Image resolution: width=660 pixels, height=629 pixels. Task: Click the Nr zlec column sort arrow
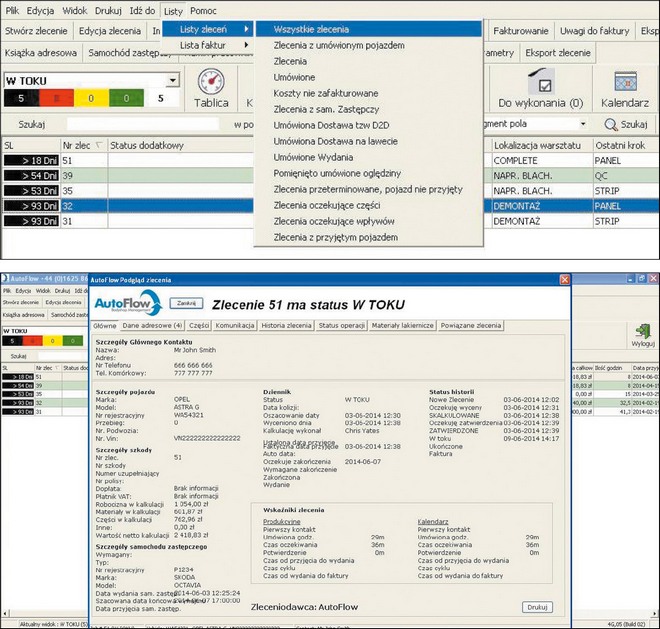point(97,146)
